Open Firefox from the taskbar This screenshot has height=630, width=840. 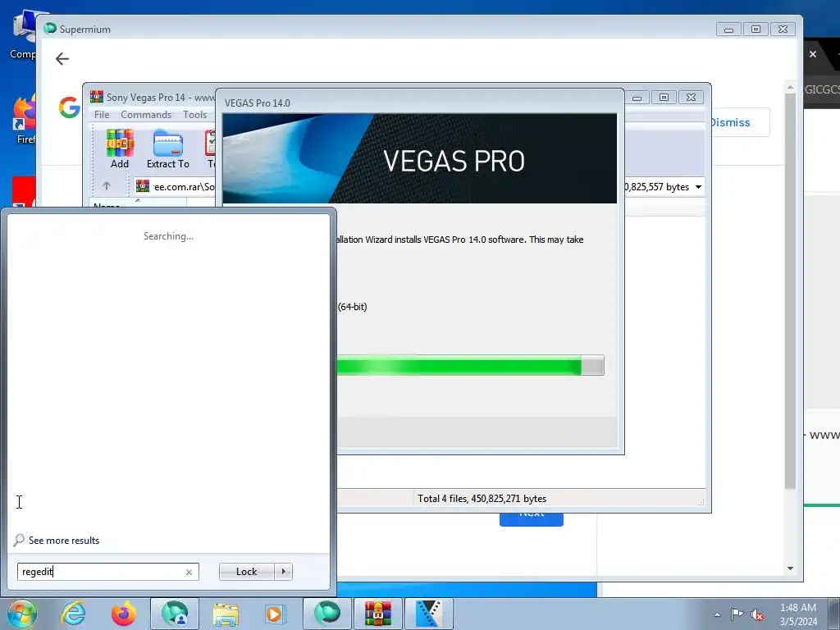(123, 614)
